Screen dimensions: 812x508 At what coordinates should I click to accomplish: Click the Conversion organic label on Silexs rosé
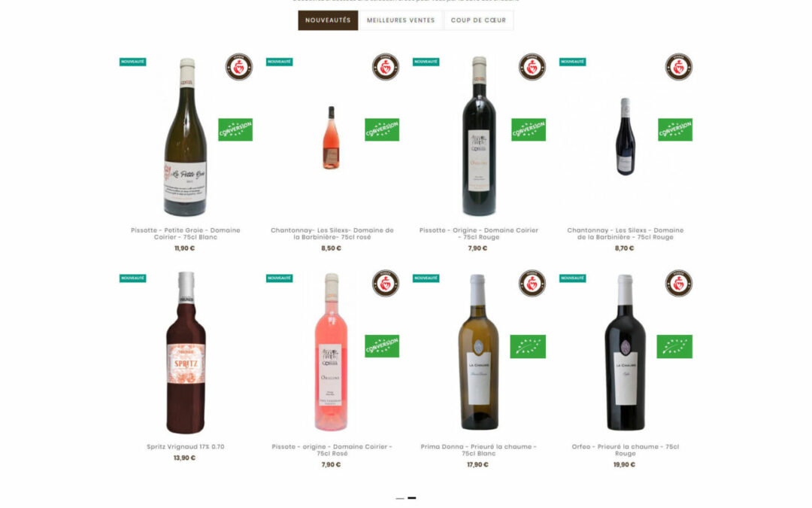click(382, 129)
